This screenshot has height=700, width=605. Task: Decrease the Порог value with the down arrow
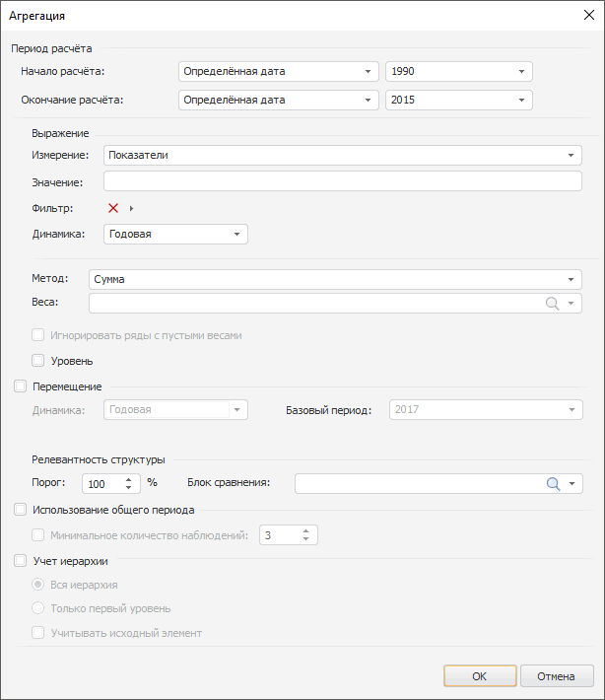coord(128,488)
